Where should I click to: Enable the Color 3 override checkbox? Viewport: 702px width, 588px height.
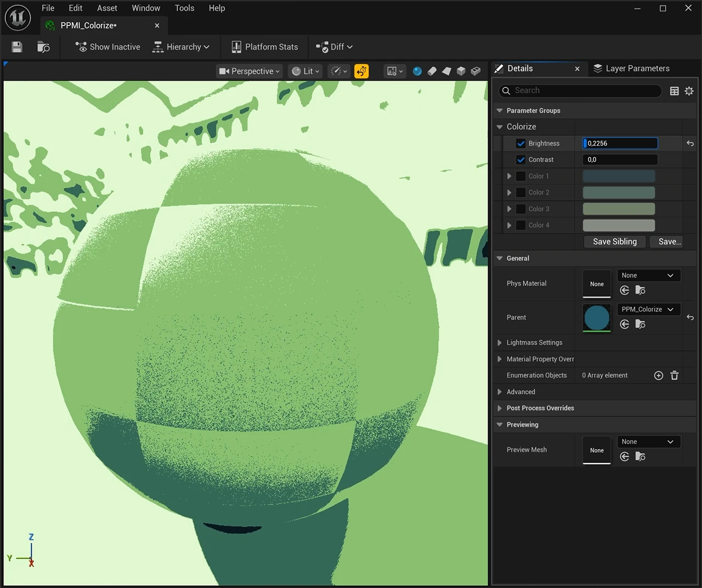pyautogui.click(x=521, y=209)
